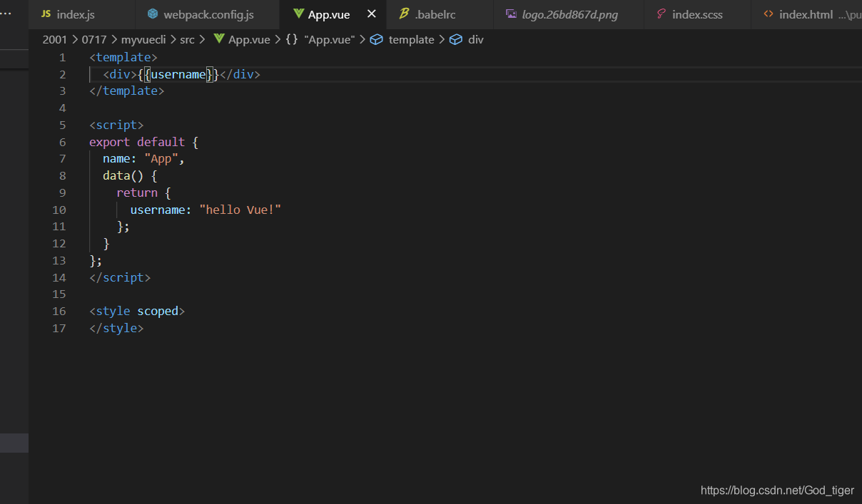Click line number 1 in gutter
862x504 pixels.
(63, 58)
